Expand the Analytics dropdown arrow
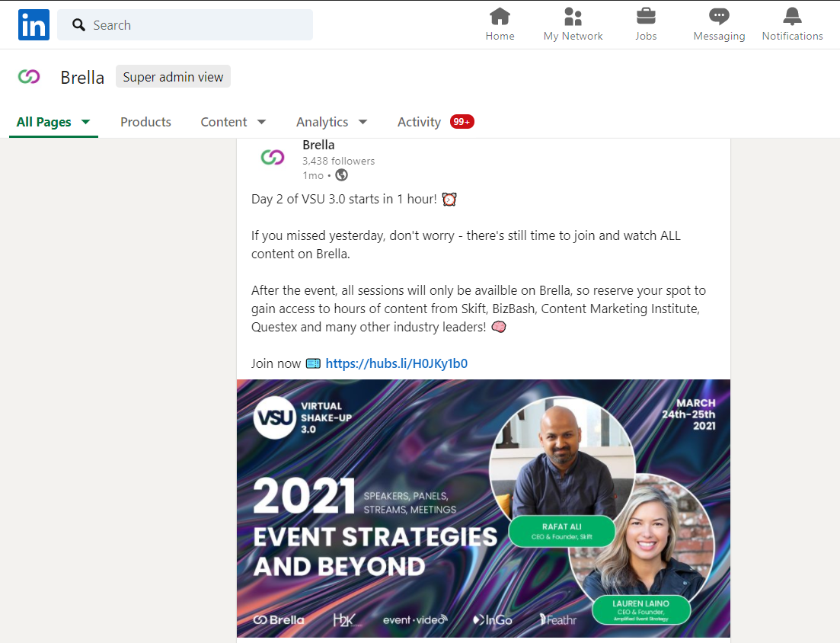The width and height of the screenshot is (840, 643). (363, 122)
